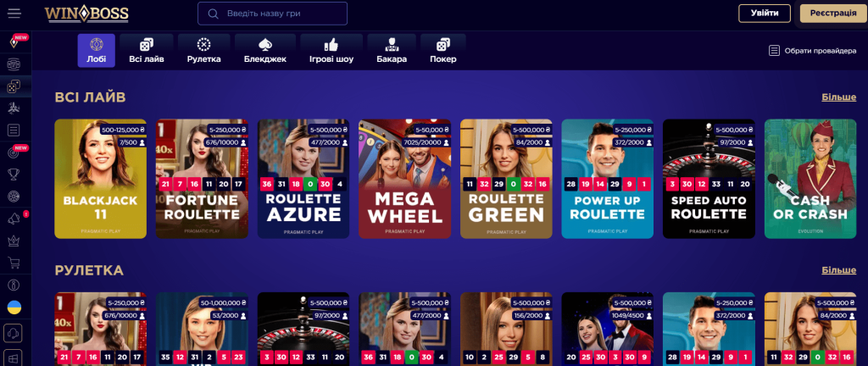Select the Ukrainian flag language icon
The height and width of the screenshot is (366, 868).
(x=14, y=308)
